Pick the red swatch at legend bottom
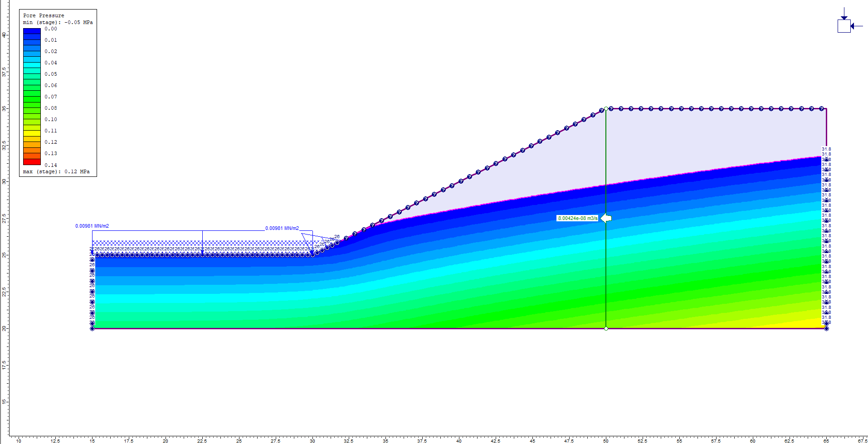 click(x=32, y=162)
